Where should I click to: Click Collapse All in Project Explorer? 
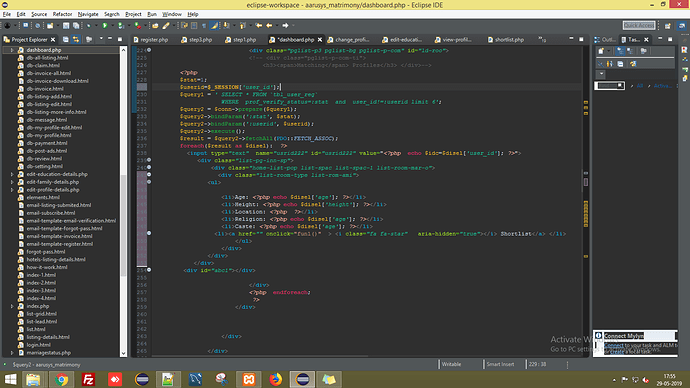click(x=66, y=39)
